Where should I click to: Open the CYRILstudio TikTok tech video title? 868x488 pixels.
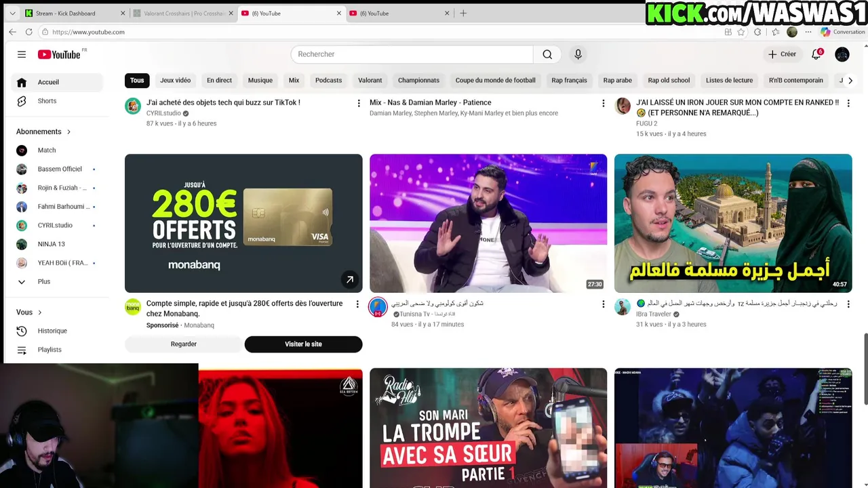[223, 102]
